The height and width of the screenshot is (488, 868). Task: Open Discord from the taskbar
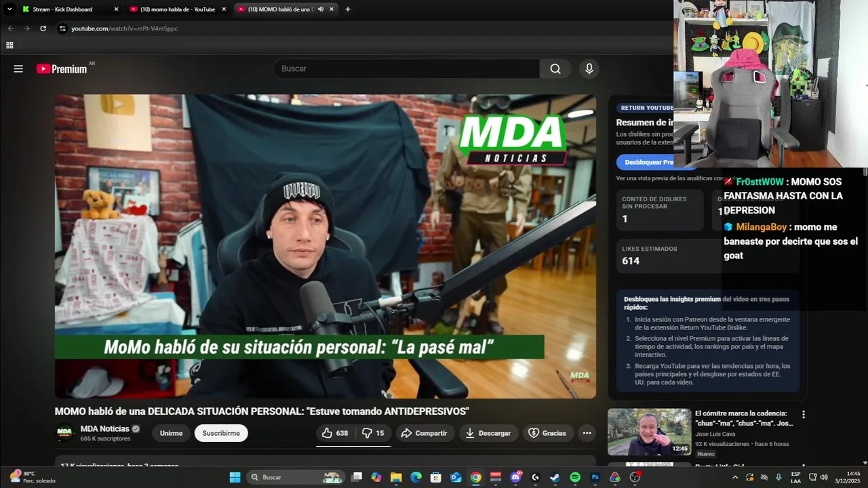click(515, 477)
